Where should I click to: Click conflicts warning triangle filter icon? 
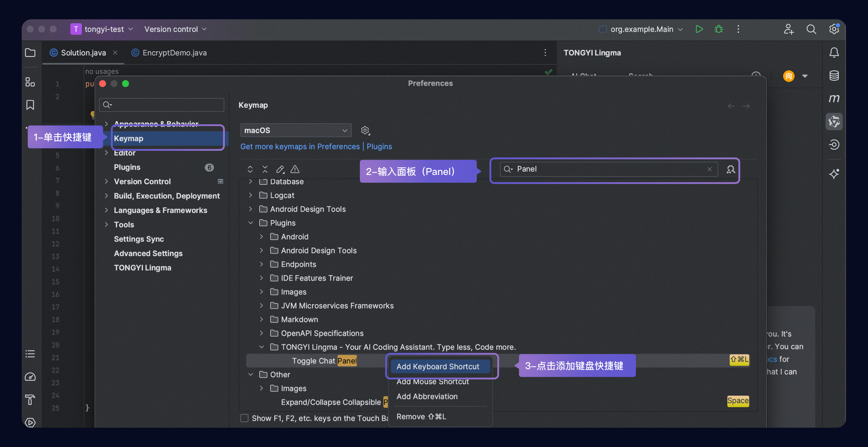click(295, 169)
